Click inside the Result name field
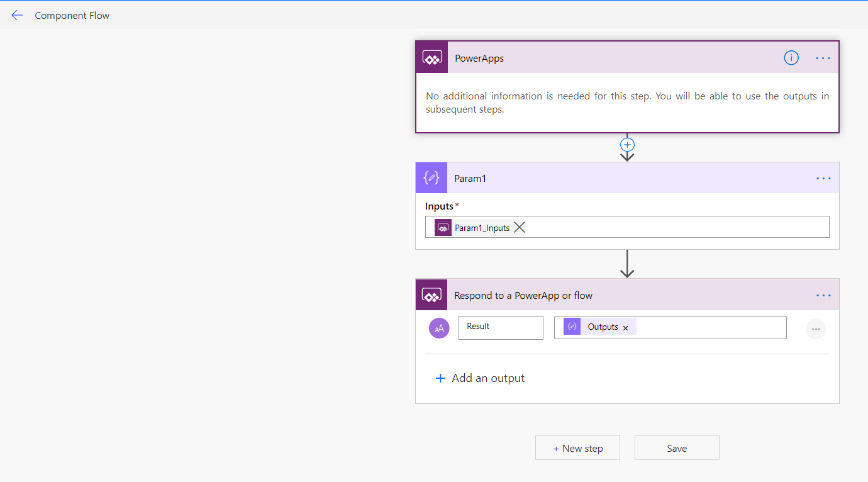Screen dimensions: 868x482 (x=501, y=327)
